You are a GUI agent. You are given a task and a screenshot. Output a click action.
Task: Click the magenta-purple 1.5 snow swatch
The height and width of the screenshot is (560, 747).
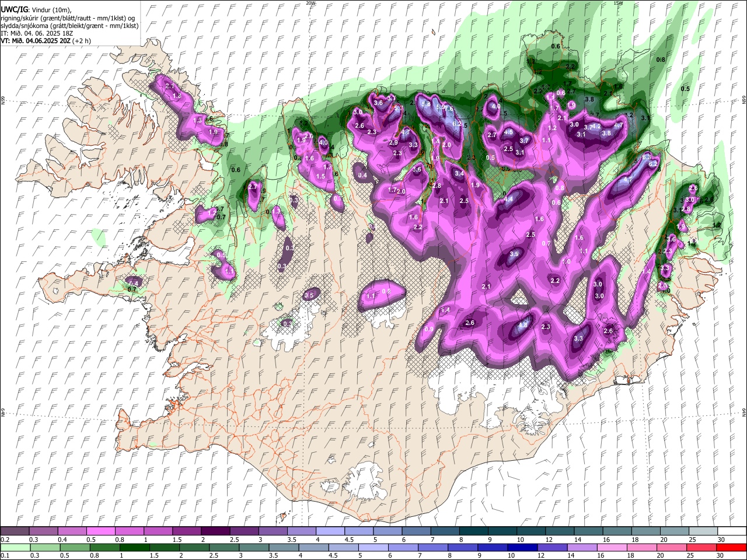(x=187, y=531)
